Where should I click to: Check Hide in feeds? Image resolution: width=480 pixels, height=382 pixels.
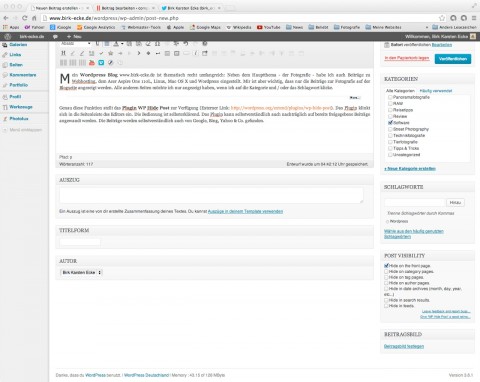click(386, 306)
